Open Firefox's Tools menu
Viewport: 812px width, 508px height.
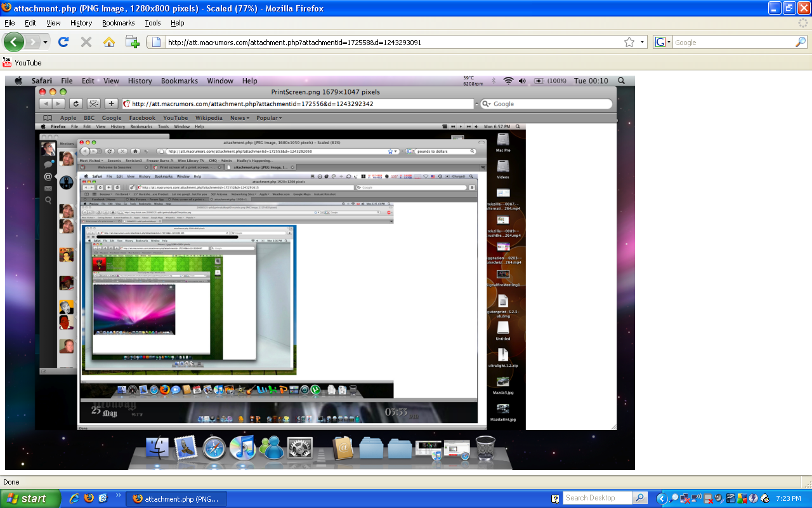(153, 23)
